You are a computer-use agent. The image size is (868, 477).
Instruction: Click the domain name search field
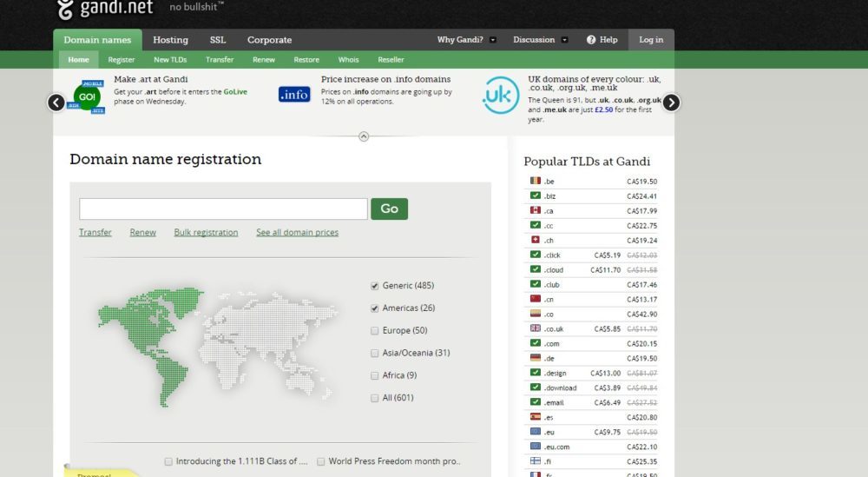223,209
